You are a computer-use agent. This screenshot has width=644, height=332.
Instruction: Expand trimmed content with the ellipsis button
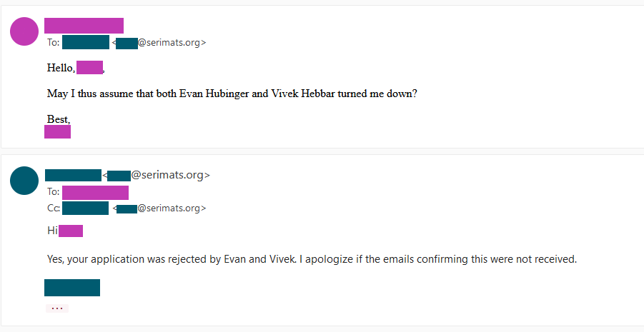tap(57, 308)
